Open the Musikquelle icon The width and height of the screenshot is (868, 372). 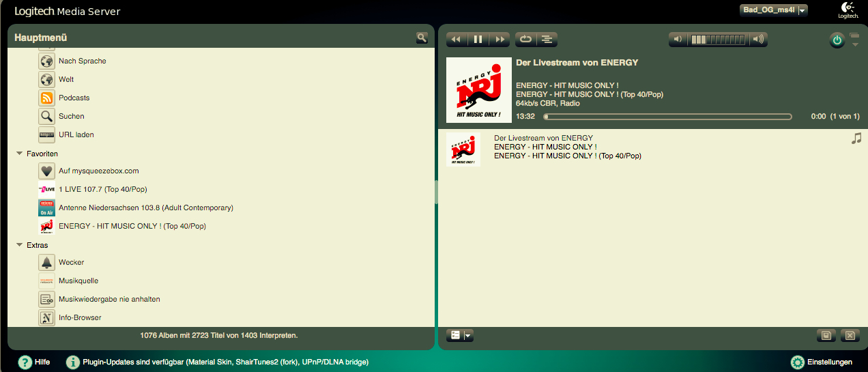pyautogui.click(x=47, y=281)
